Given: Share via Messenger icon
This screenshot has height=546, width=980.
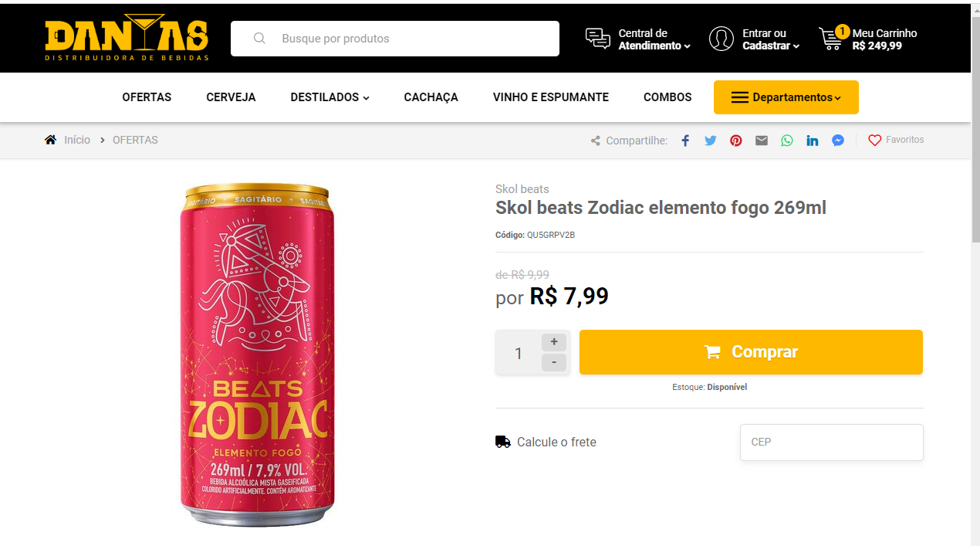Looking at the screenshot, I should [838, 141].
